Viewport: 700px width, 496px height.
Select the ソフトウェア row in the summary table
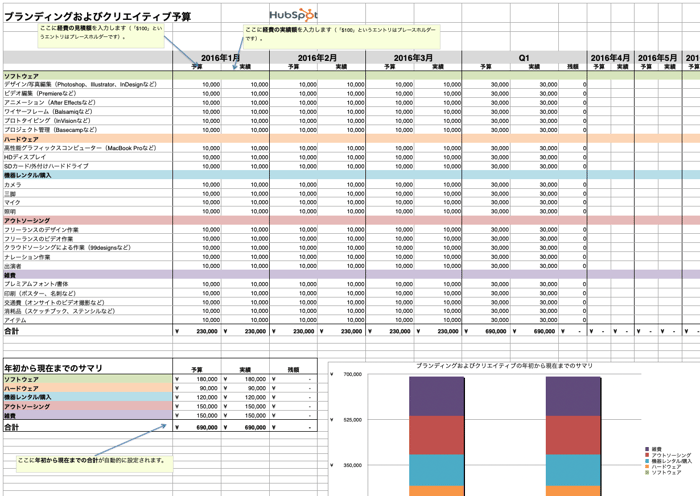click(x=88, y=379)
